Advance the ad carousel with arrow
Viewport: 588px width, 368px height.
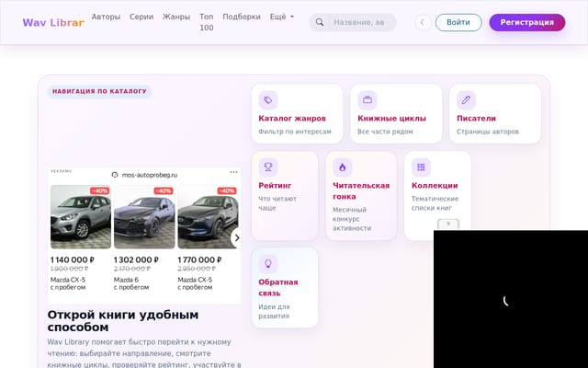click(237, 237)
